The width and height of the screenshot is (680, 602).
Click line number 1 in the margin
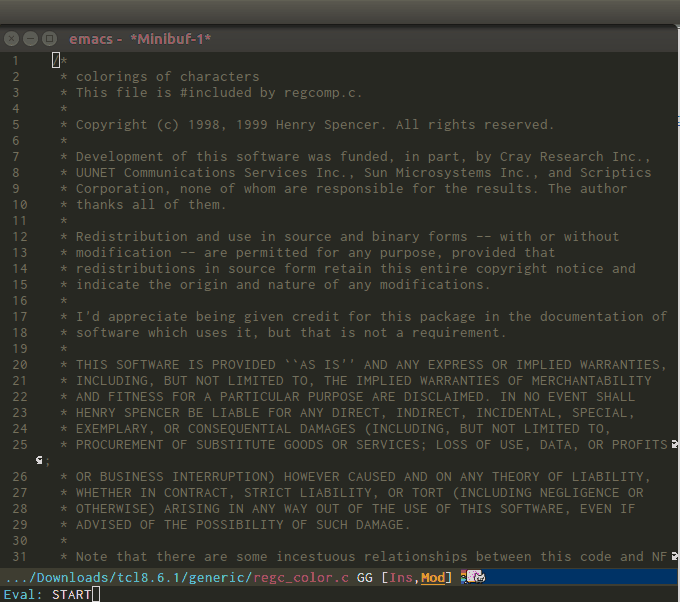16,61
